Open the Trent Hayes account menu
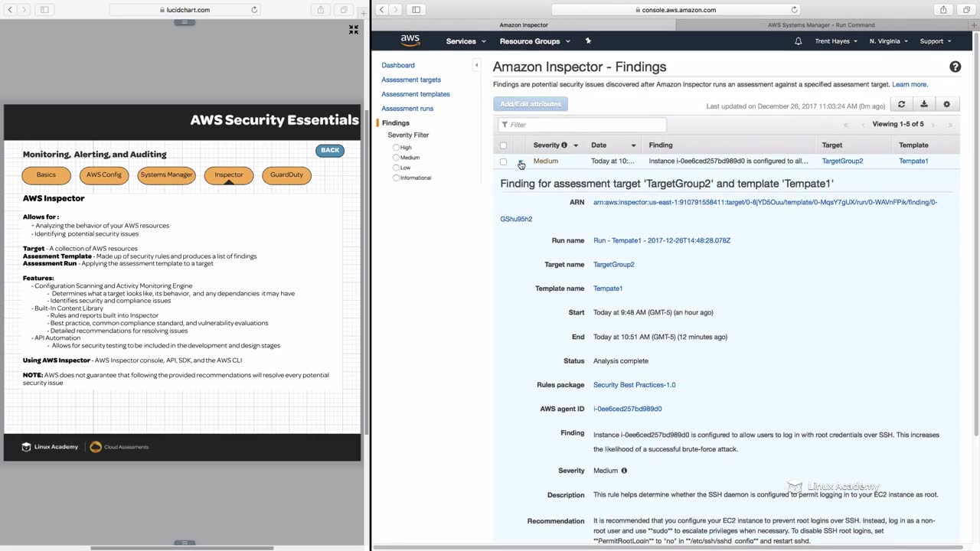The width and height of the screenshot is (980, 551). (x=836, y=41)
